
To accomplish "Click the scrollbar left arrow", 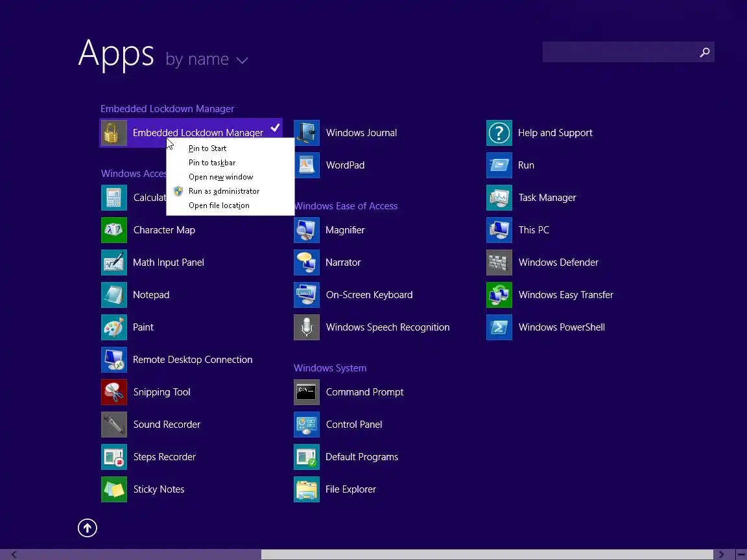I will [14, 554].
